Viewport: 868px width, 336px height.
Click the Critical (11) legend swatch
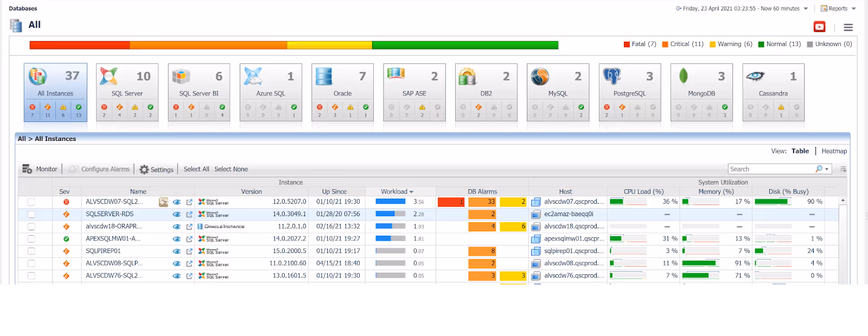click(x=665, y=44)
